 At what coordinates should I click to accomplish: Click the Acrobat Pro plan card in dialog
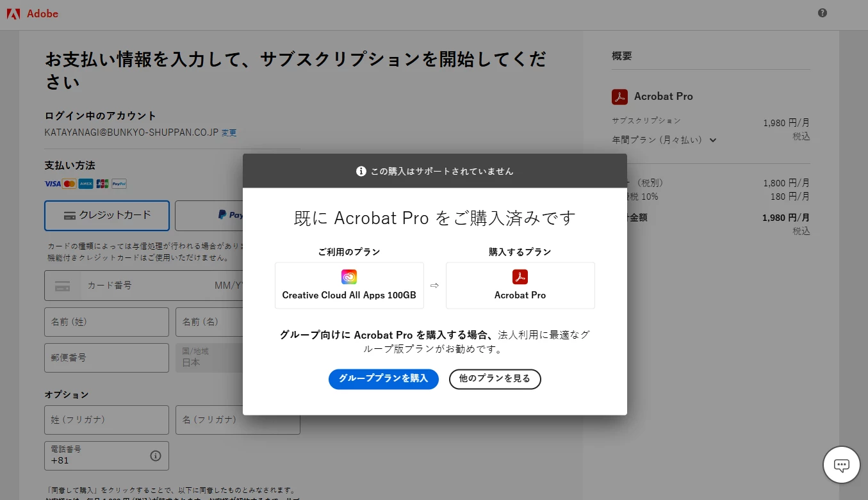[520, 286]
